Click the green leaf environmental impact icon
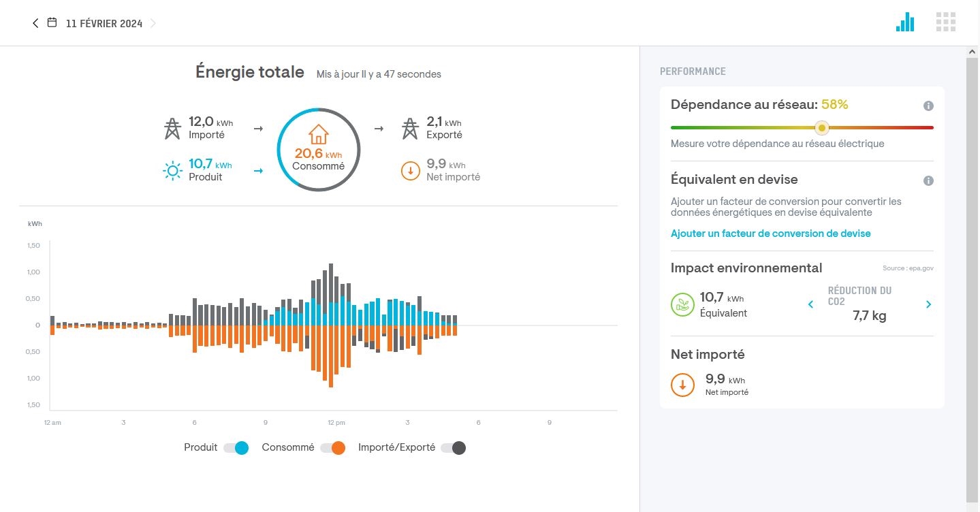The image size is (980, 512). (x=682, y=304)
